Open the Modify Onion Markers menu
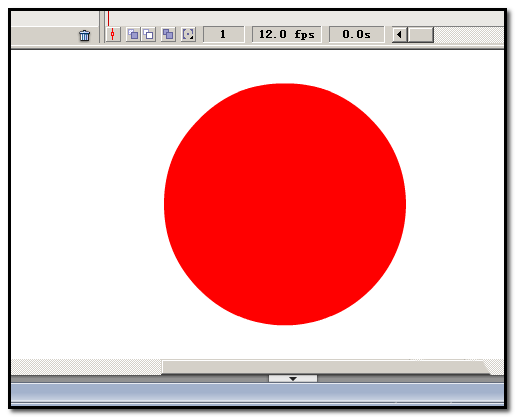Viewport: 515px width, 417px height. (x=188, y=34)
